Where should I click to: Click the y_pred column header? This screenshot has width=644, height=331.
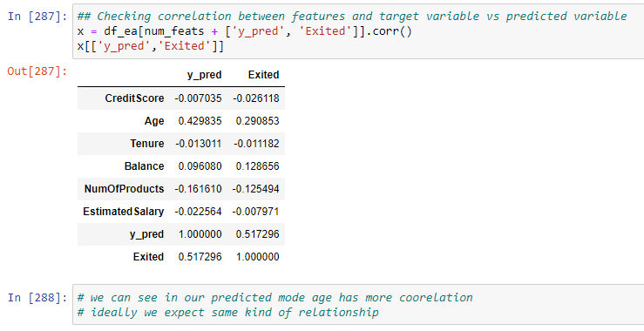point(205,75)
